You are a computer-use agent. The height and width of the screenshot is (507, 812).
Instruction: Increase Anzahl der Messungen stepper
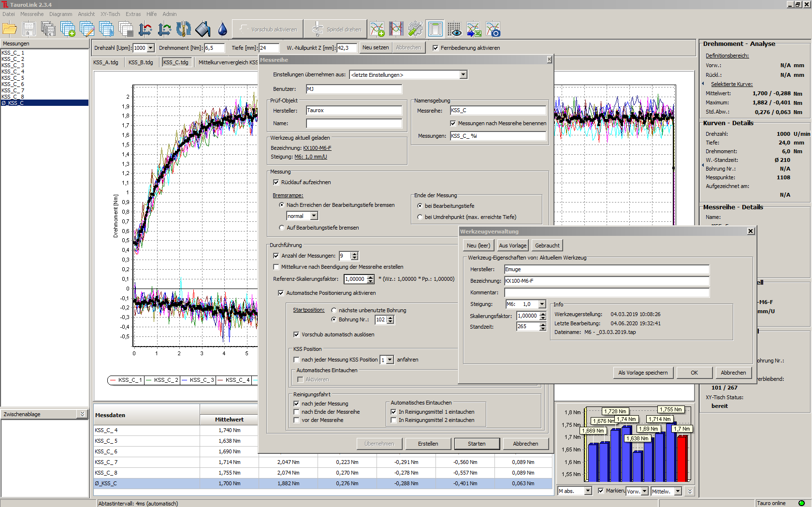(355, 254)
